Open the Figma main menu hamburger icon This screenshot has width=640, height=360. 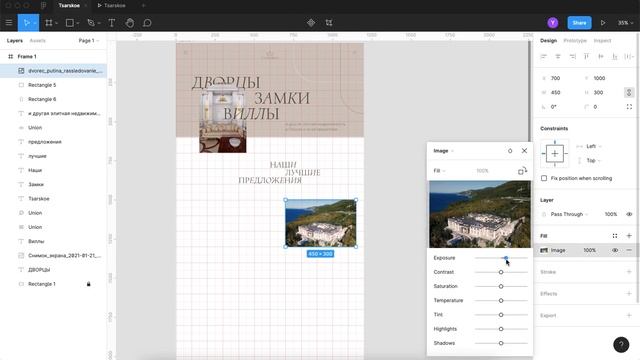pos(9,23)
